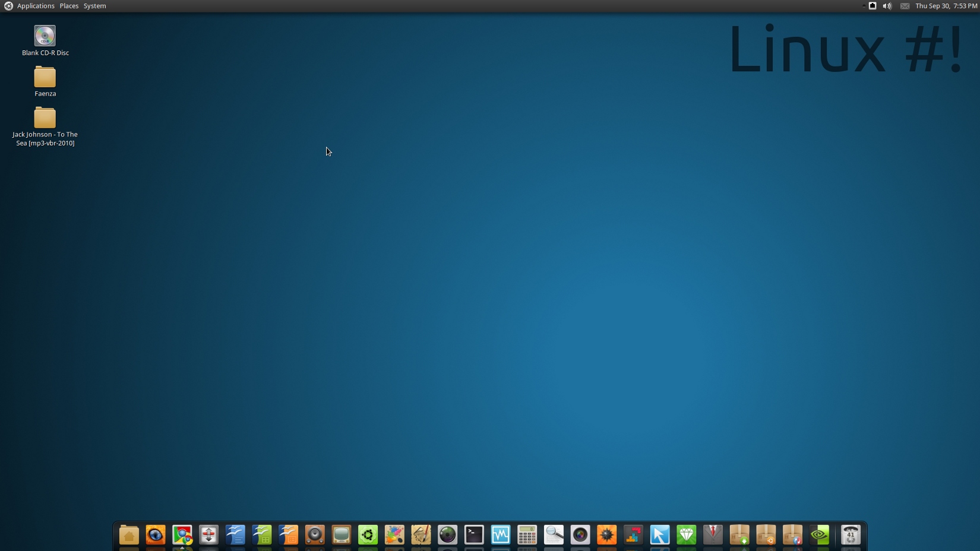The width and height of the screenshot is (980, 551).
Task: Open the grey suit and red tie icon
Action: tap(713, 535)
